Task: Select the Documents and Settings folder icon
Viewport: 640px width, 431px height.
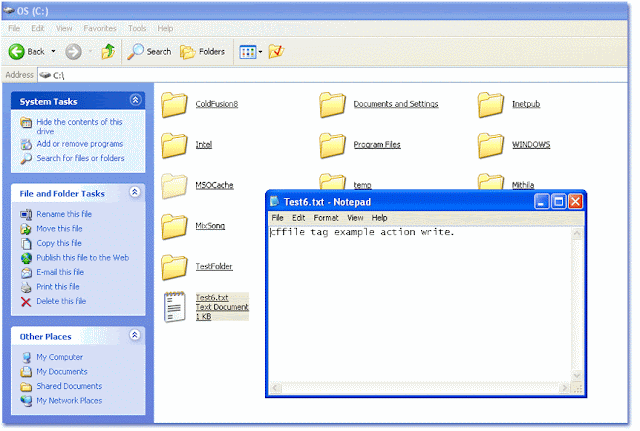Action: tap(333, 104)
